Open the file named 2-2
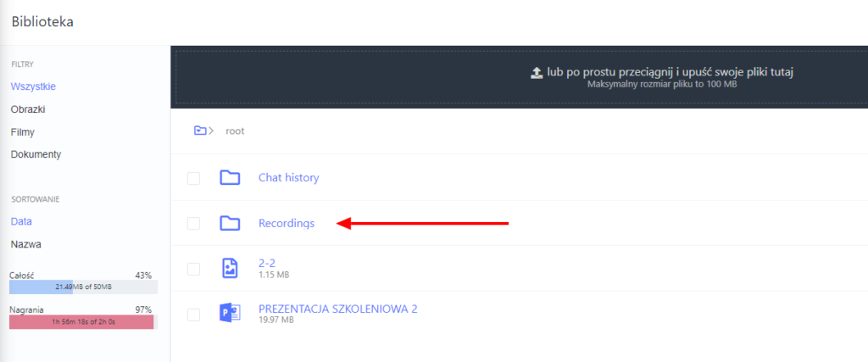Screen dimensions: 868x362 pos(267,264)
